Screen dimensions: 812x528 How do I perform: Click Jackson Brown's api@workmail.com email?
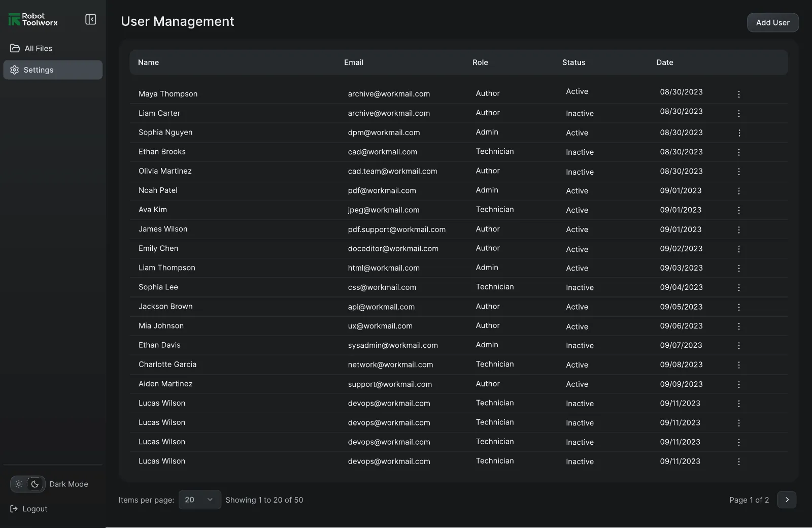381,307
